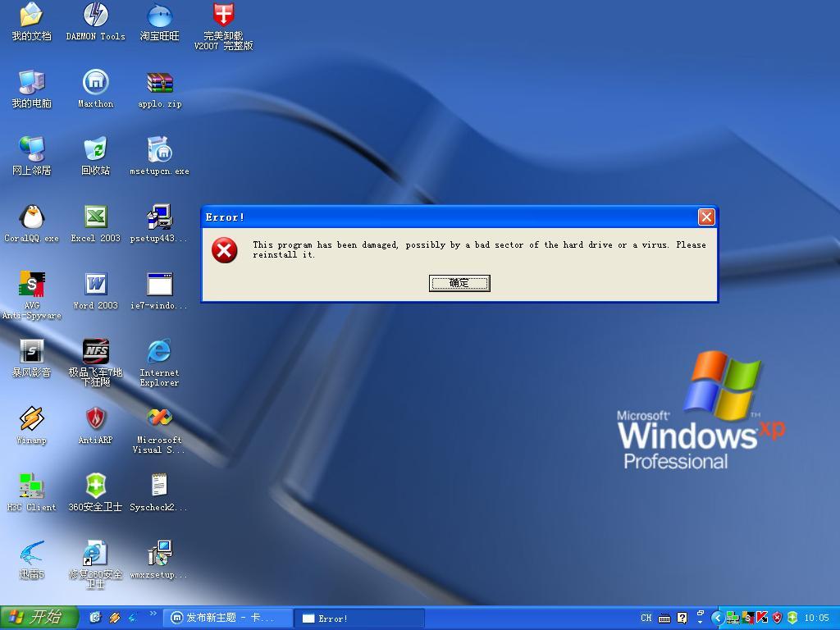This screenshot has height=630, width=840.
Task: Click the CH language indicator
Action: (x=646, y=618)
